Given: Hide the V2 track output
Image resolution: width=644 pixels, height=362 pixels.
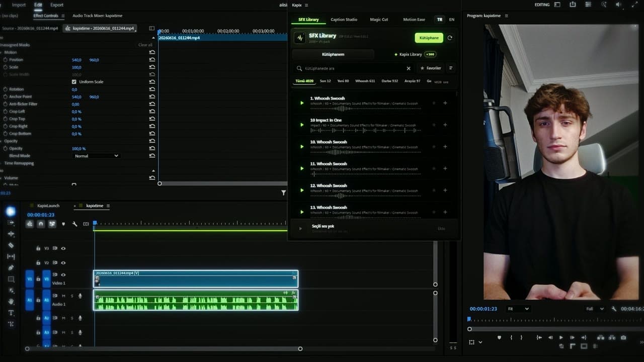Looking at the screenshot, I should [63, 262].
